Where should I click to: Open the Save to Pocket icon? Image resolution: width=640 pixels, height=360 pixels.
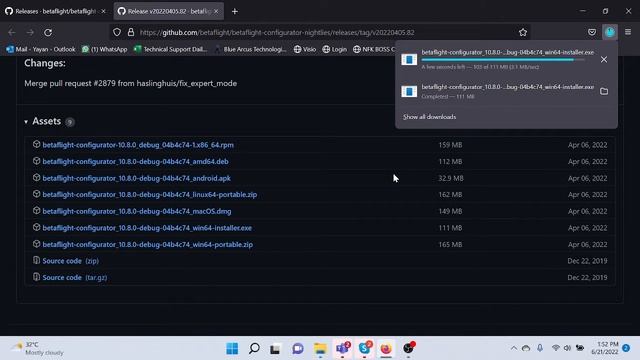[592, 32]
